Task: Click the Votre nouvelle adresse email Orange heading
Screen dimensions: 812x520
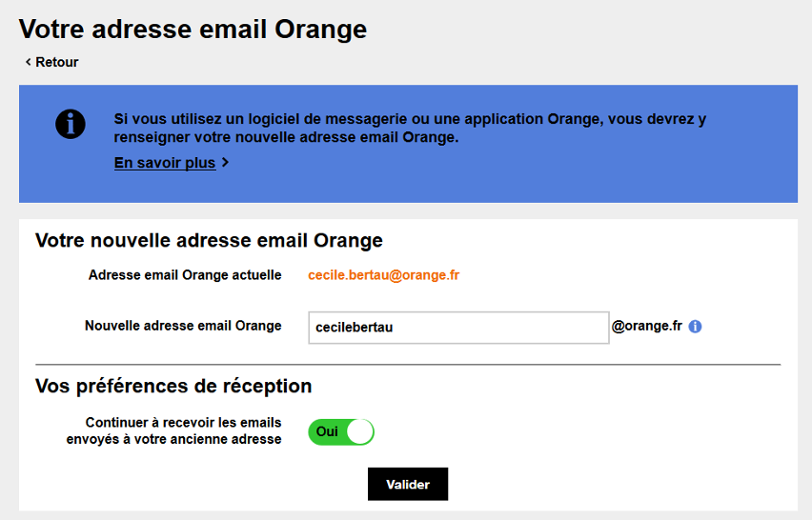Action: (209, 240)
